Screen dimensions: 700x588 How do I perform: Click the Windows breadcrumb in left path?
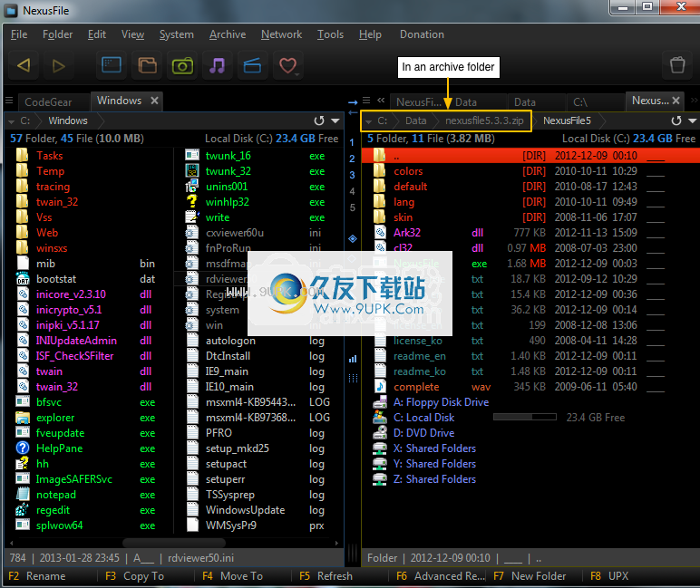coord(68,120)
